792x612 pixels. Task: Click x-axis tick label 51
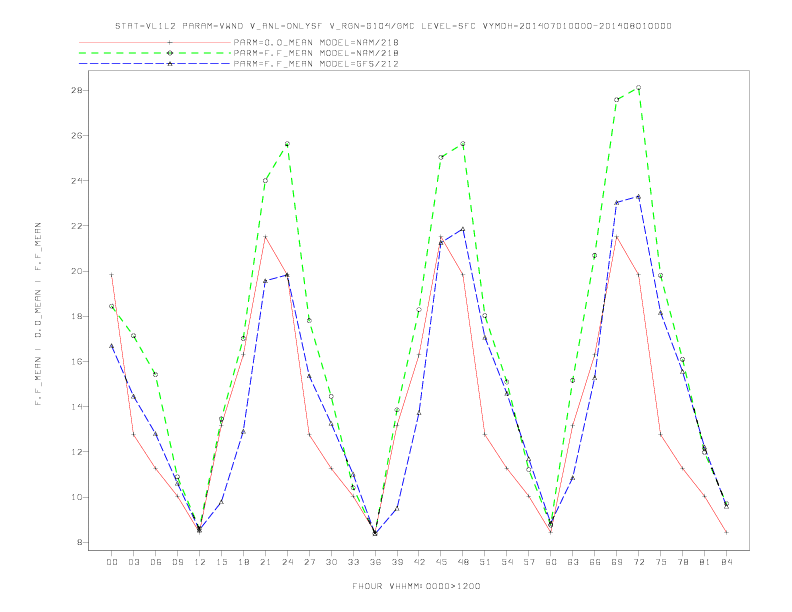(x=485, y=562)
